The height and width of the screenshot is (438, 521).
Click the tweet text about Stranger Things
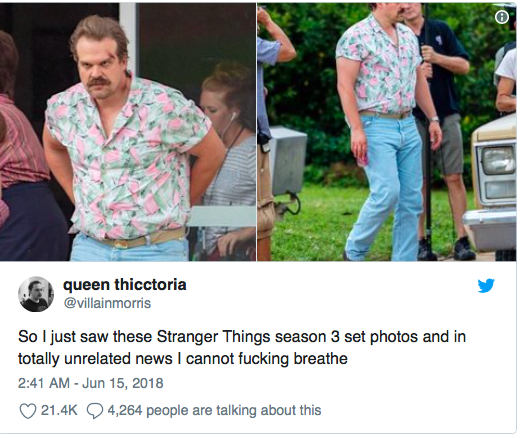[x=242, y=348]
